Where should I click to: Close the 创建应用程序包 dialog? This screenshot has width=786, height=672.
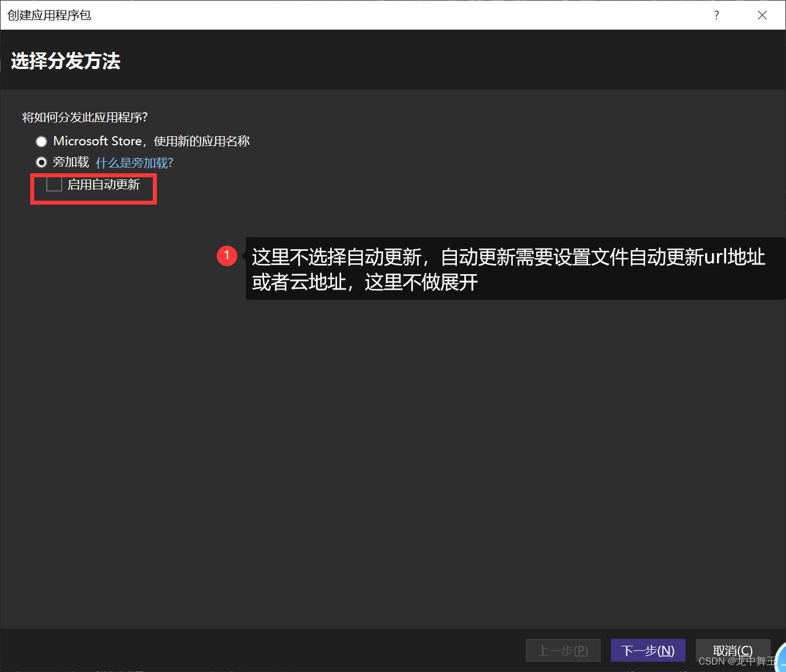762,15
